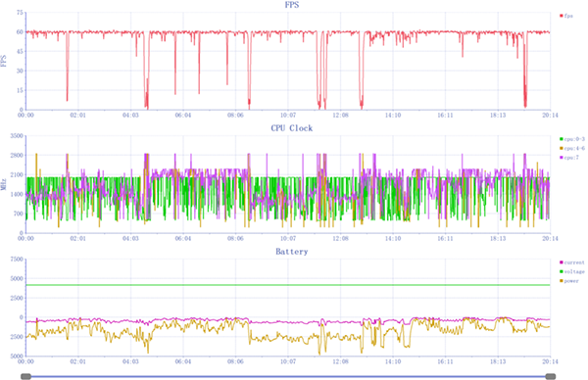
Task: Toggle the power series legend entry
Action: coord(569,281)
